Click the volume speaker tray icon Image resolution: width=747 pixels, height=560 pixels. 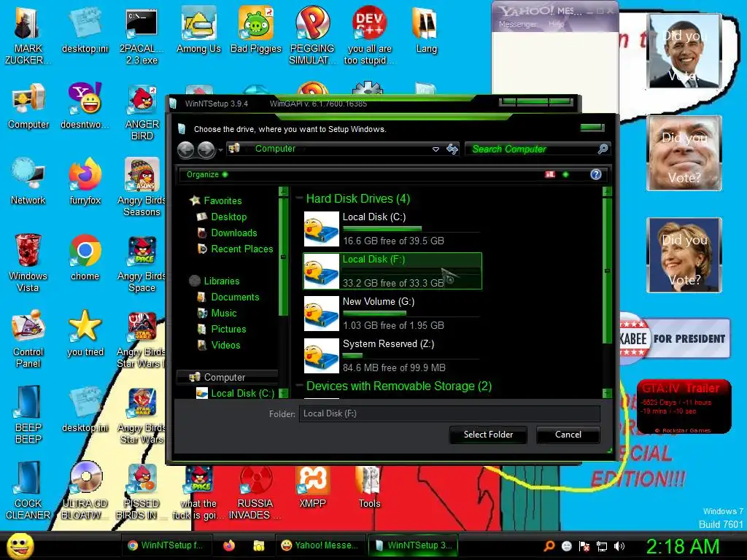pos(619,546)
